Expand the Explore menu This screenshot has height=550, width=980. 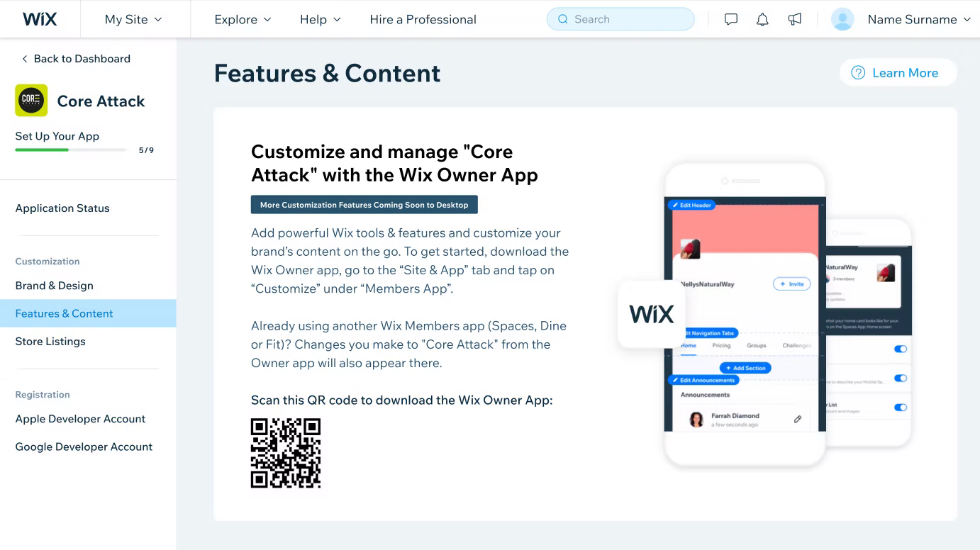click(x=243, y=19)
